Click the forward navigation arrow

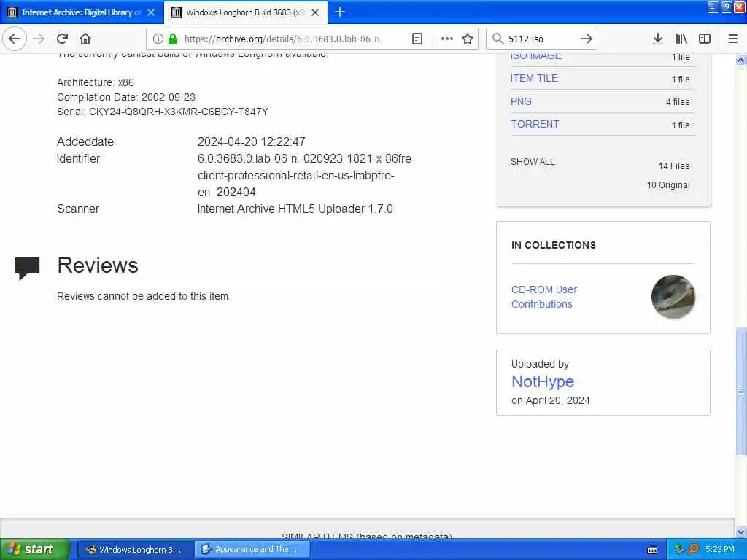point(39,39)
